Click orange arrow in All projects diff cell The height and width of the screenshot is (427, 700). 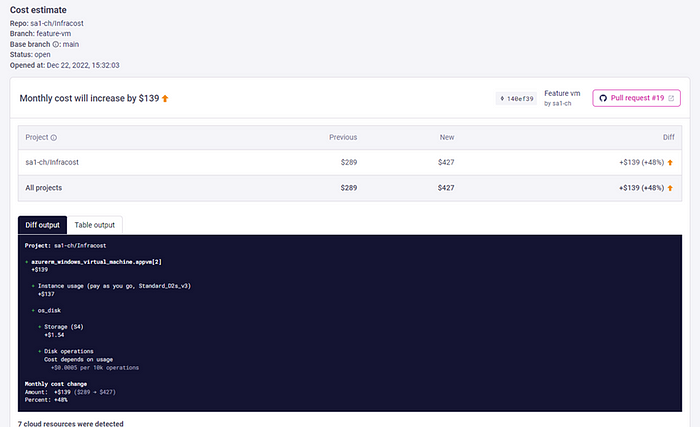(x=670, y=188)
